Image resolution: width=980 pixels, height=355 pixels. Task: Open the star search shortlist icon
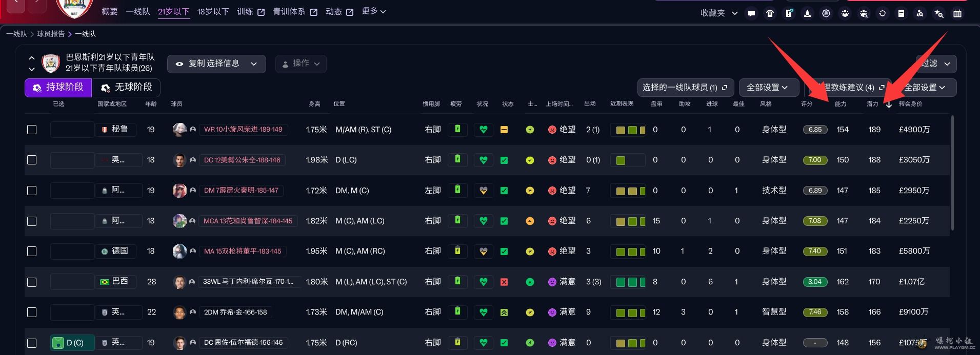click(938, 14)
